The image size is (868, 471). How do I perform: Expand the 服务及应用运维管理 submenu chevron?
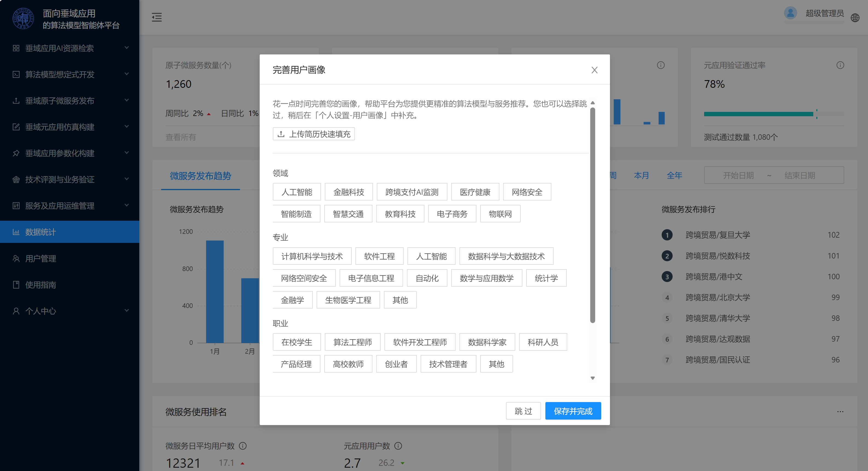(x=127, y=205)
